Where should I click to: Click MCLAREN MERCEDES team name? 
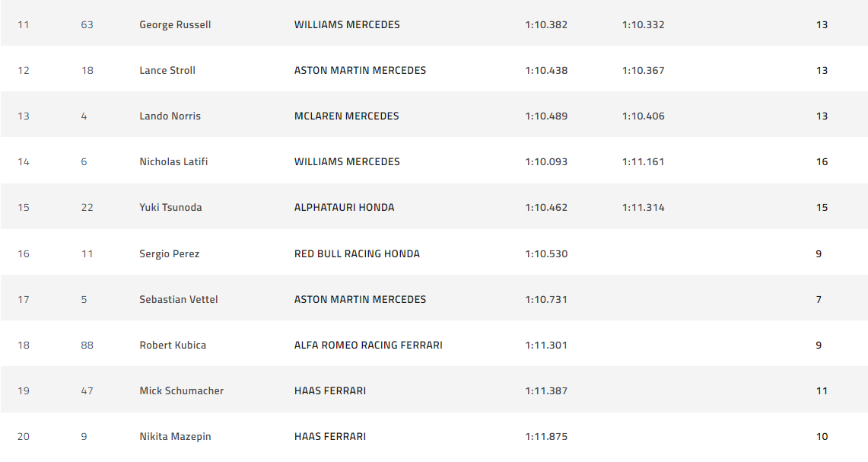tap(346, 116)
